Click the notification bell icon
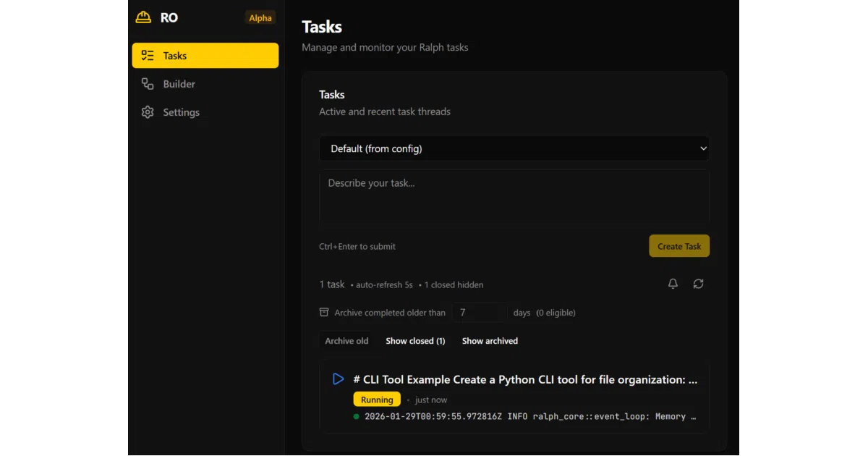This screenshot has height=456, width=868. coord(673,284)
